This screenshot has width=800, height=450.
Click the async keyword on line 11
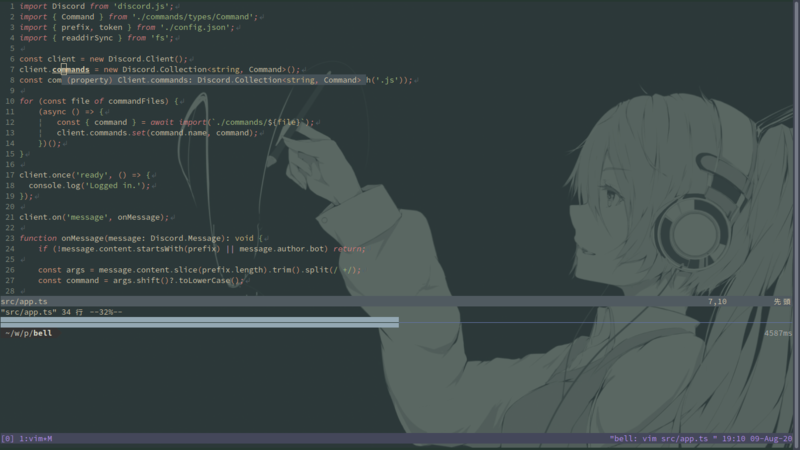point(54,112)
